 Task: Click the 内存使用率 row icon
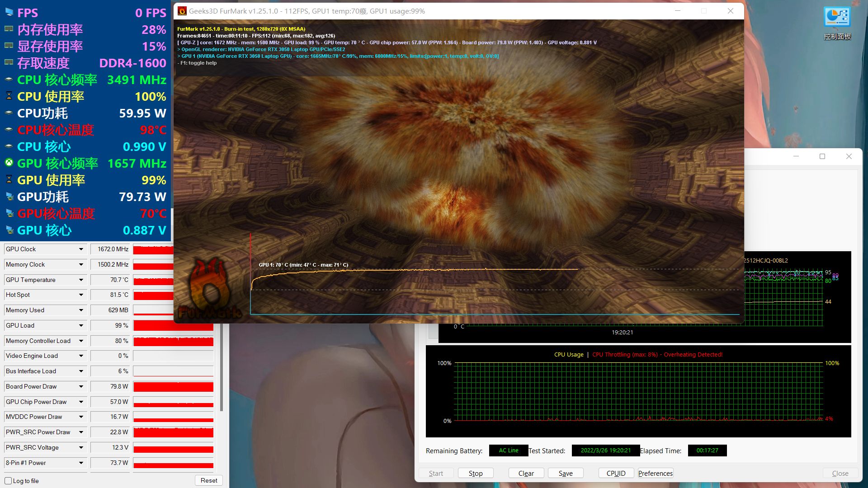click(x=9, y=29)
